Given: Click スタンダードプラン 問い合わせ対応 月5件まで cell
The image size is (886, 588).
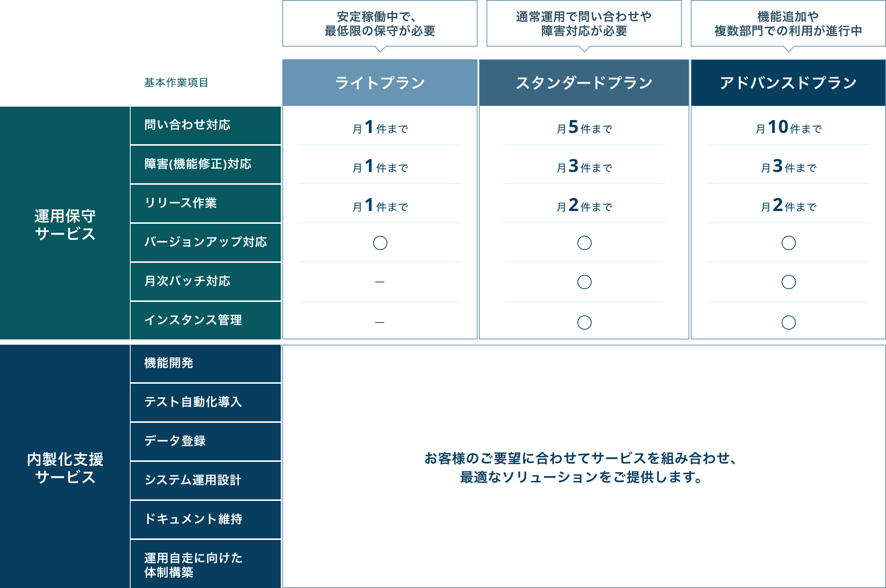Looking at the screenshot, I should tap(584, 127).
